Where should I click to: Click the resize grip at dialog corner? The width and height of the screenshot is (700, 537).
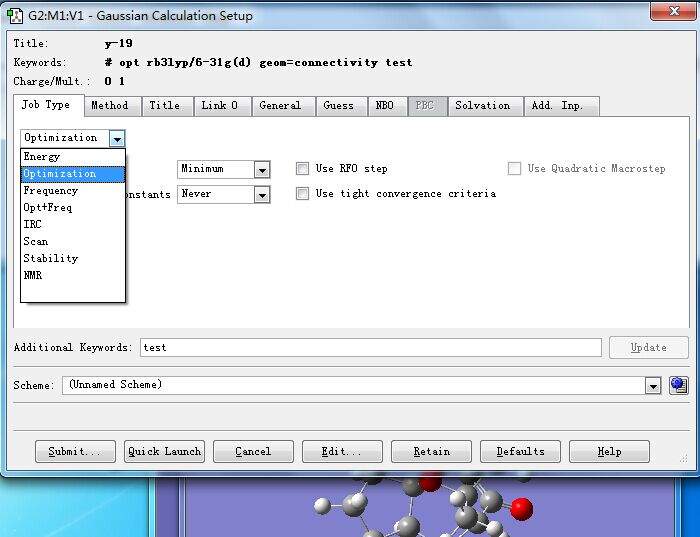(684, 458)
